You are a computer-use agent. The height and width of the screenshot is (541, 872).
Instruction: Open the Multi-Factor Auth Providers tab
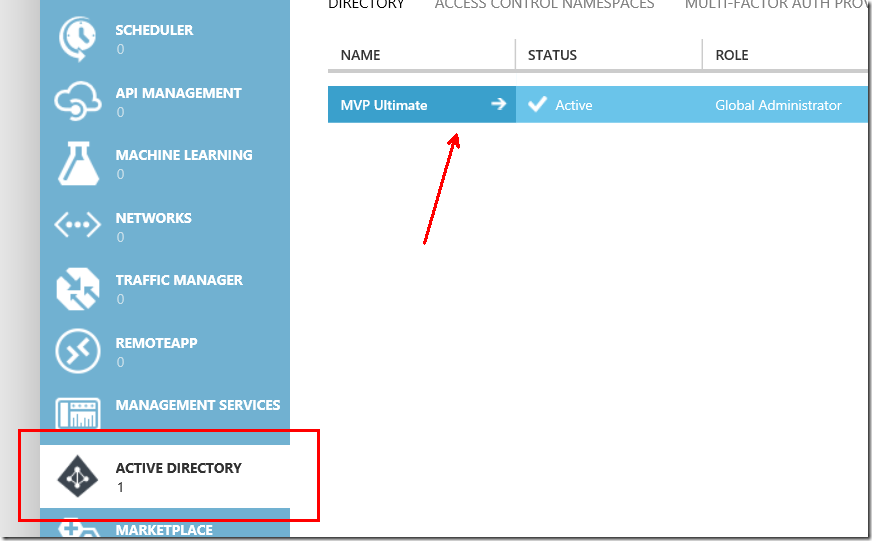point(777,4)
